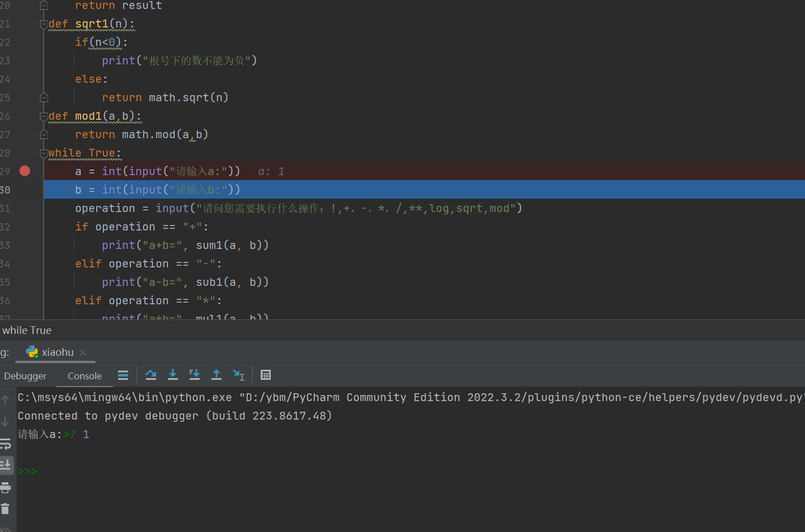Viewport: 805px width, 532px height.
Task: Click Step Into My Code icon
Action: point(195,375)
